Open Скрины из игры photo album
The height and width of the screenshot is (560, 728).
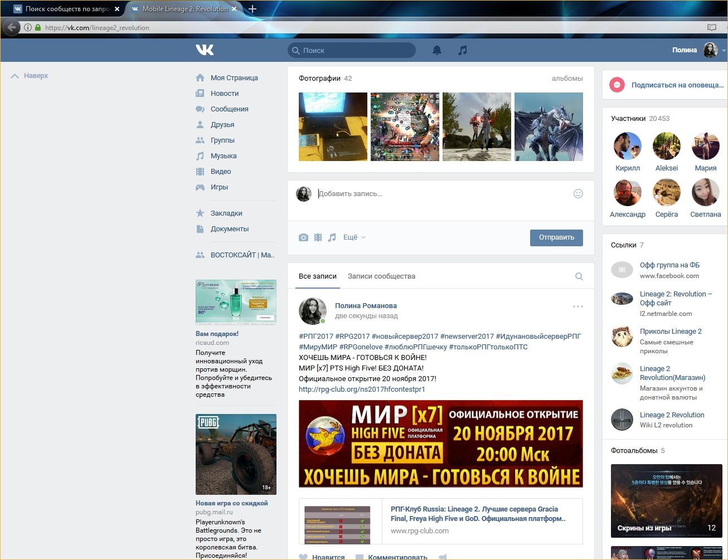pos(667,501)
